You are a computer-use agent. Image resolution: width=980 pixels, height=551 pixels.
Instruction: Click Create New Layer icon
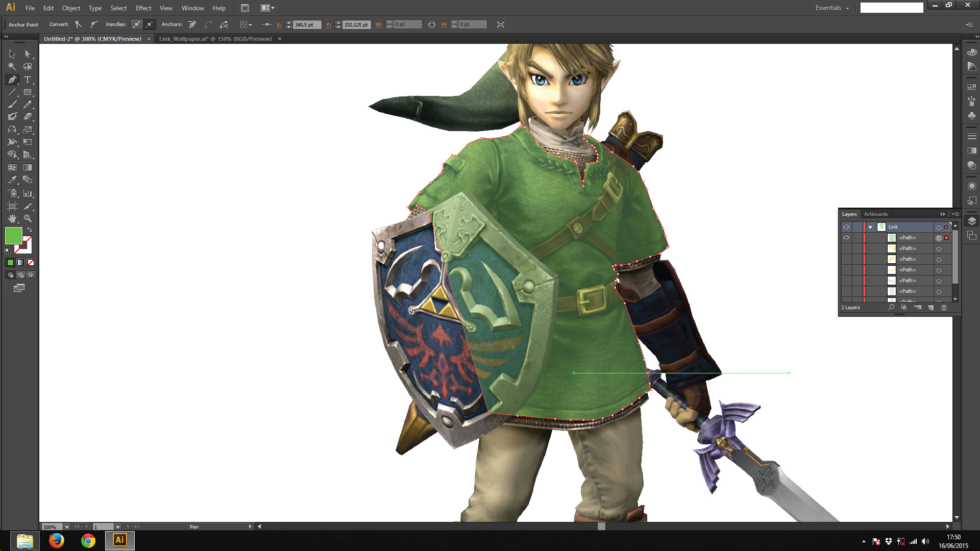coord(930,308)
